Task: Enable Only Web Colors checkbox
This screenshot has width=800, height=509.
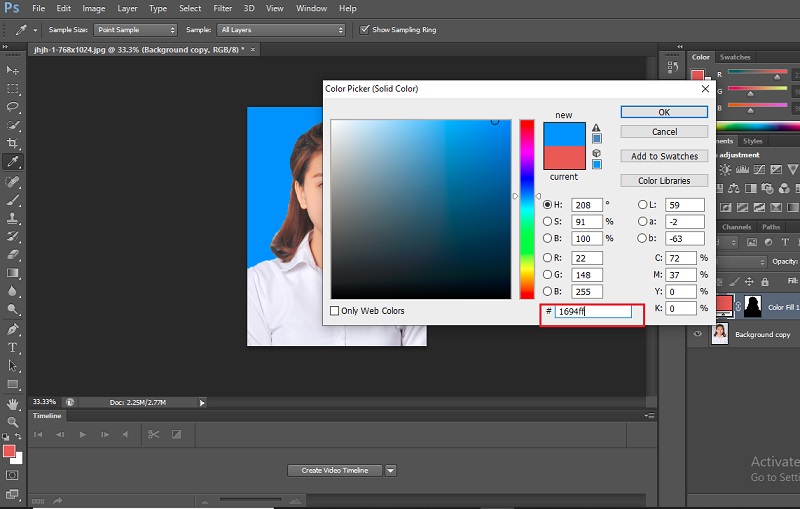Action: [335, 311]
